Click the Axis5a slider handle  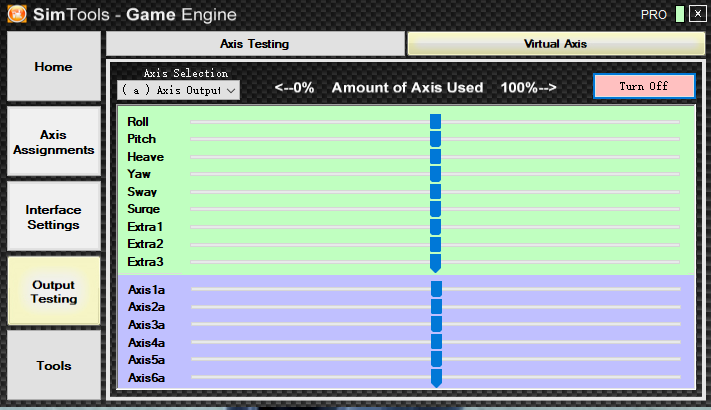(436, 359)
